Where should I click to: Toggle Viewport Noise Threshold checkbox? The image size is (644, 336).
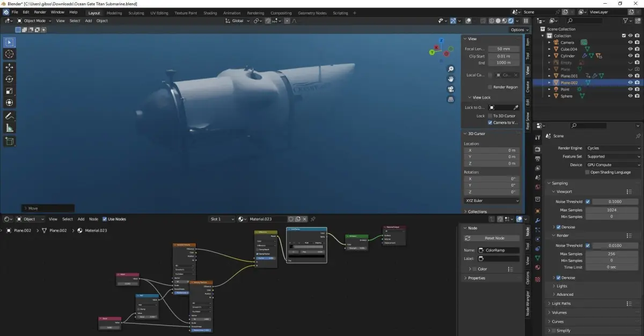pyautogui.click(x=588, y=201)
